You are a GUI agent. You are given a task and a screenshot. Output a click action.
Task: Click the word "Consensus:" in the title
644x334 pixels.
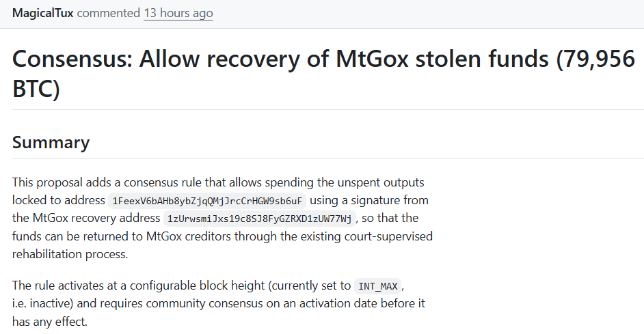tap(71, 60)
